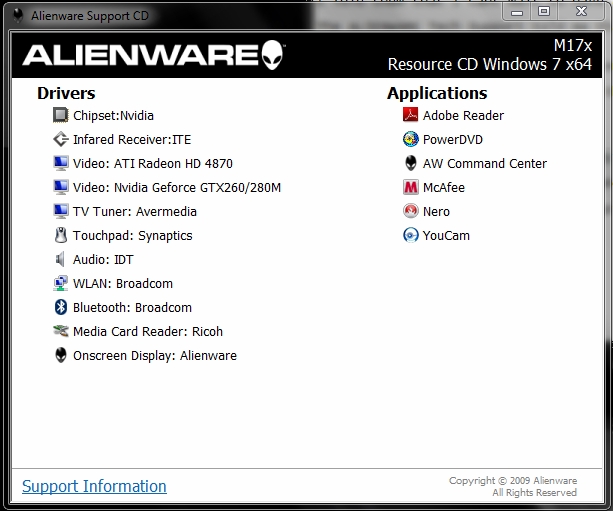Click the red McAfee M icon

[x=410, y=187]
